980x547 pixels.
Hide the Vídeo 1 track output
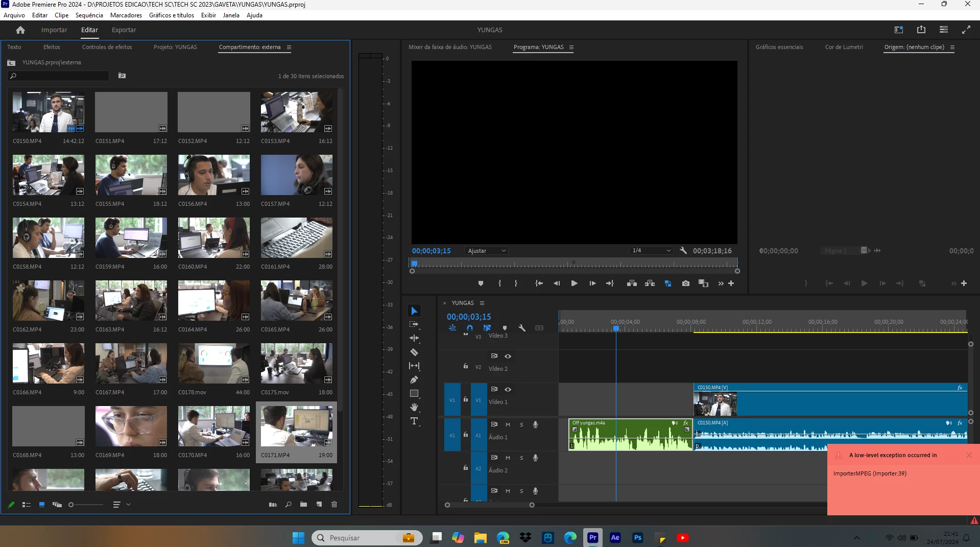tap(508, 389)
